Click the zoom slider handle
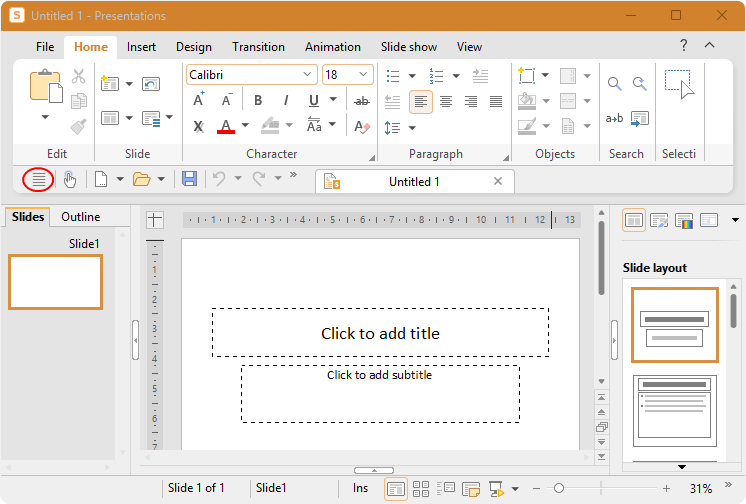 559,488
